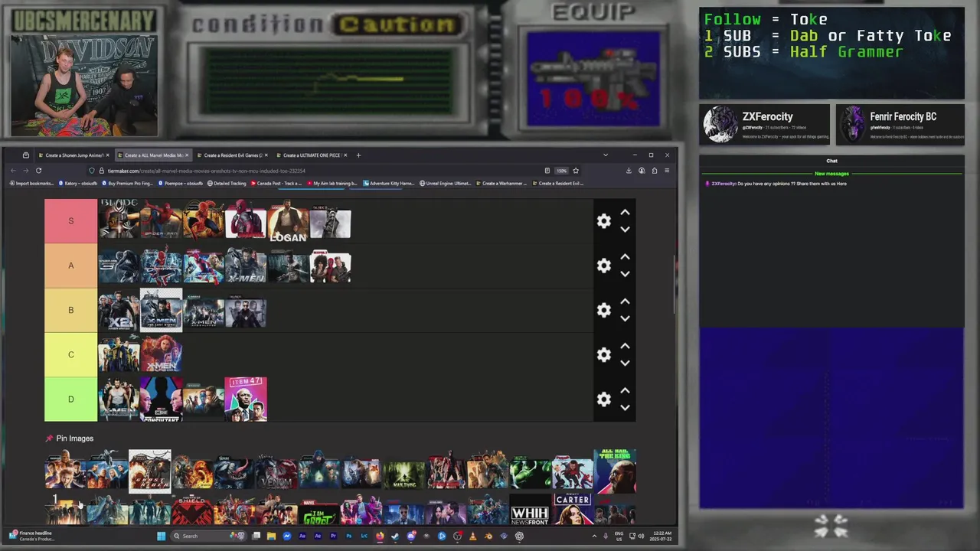Select All Hail the King image in pool
This screenshot has width=980, height=551.
pos(615,471)
